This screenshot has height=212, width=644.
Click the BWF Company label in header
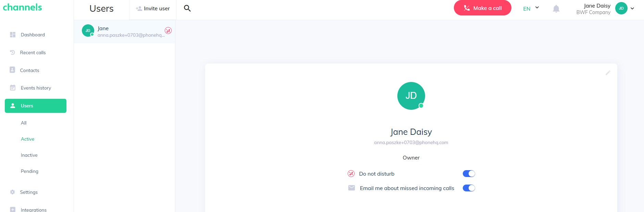tap(593, 12)
